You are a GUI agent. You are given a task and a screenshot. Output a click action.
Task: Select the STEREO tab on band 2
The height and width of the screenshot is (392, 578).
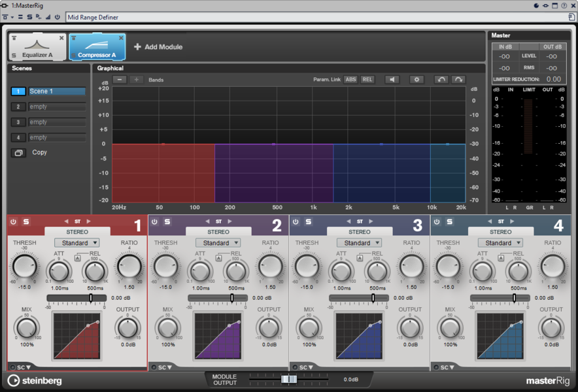click(218, 232)
